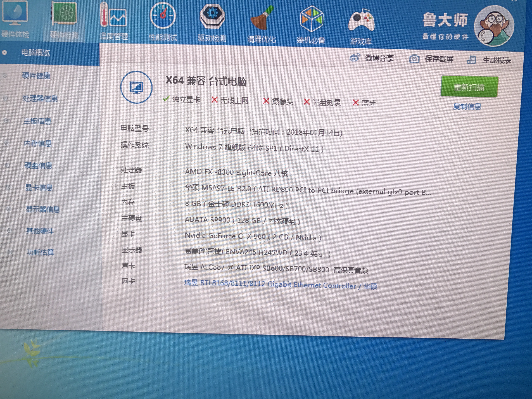Click the AMD FX-8300 Eight-Core processor value
The image size is (532, 399).
pyautogui.click(x=236, y=172)
